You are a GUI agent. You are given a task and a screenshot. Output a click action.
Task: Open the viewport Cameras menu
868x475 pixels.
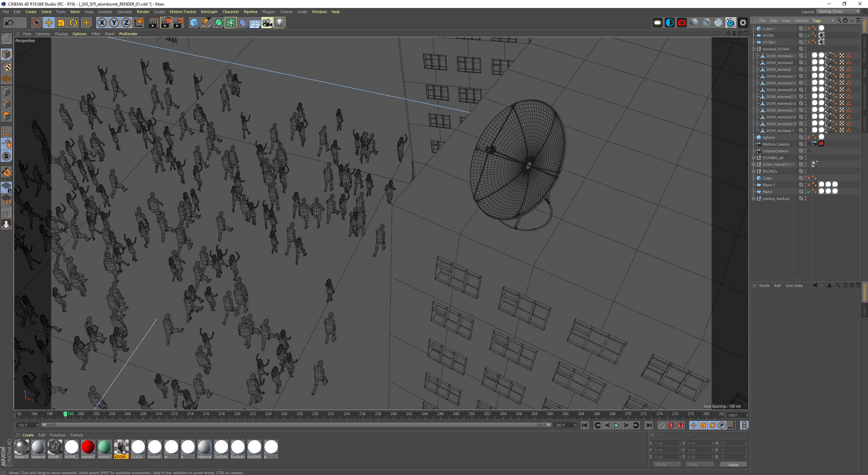(x=43, y=34)
